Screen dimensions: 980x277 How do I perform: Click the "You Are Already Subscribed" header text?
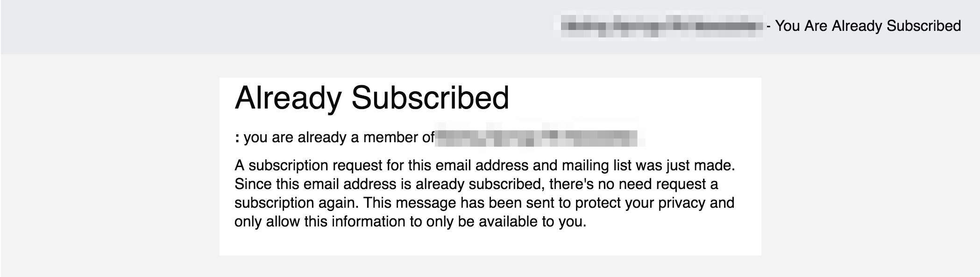(868, 26)
